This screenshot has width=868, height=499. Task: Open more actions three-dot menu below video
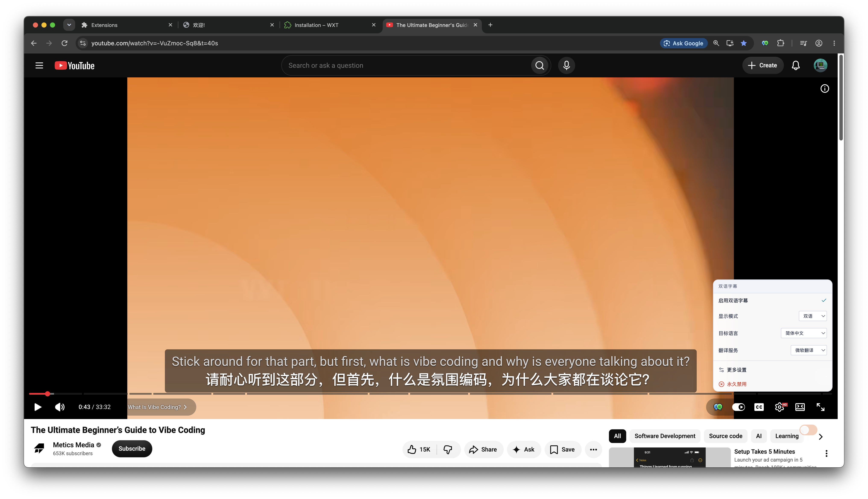594,449
